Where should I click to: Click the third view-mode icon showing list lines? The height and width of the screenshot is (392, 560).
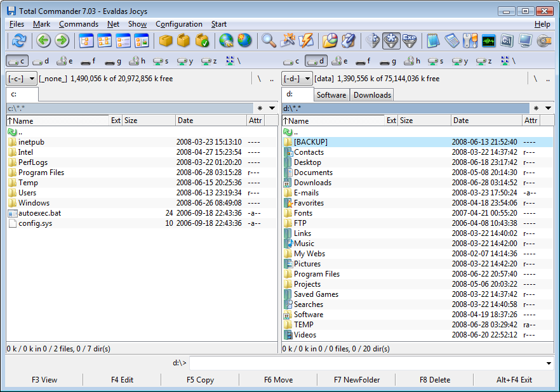tap(123, 41)
